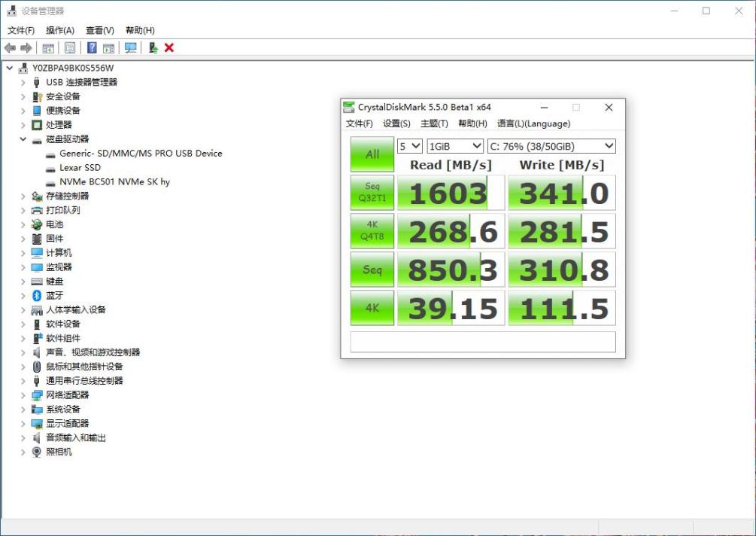Click the 341.0 write result

point(562,193)
